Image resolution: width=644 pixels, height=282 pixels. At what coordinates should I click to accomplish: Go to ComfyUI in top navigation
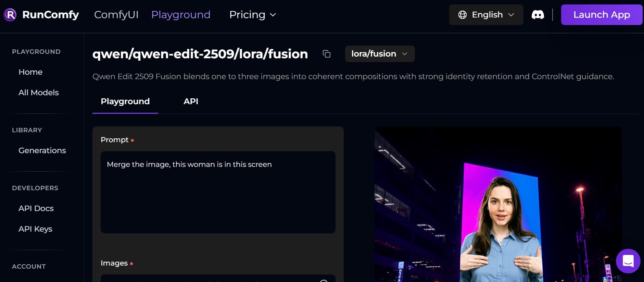116,15
